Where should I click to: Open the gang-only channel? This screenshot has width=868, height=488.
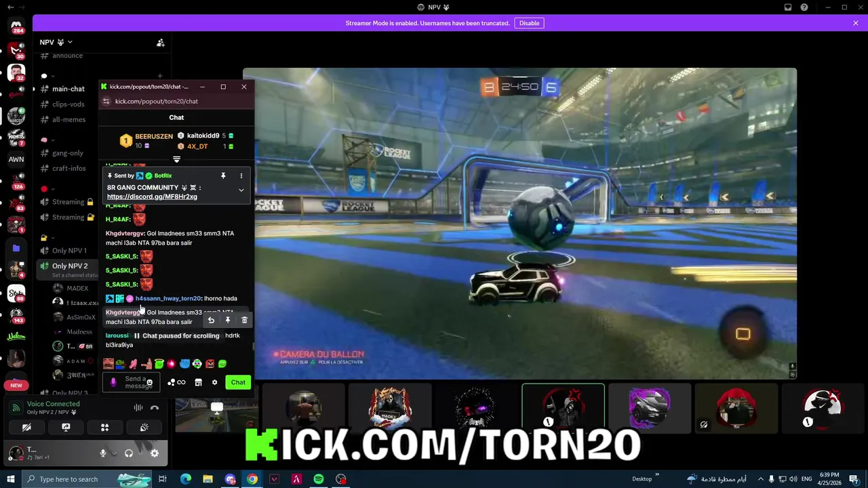pos(67,153)
